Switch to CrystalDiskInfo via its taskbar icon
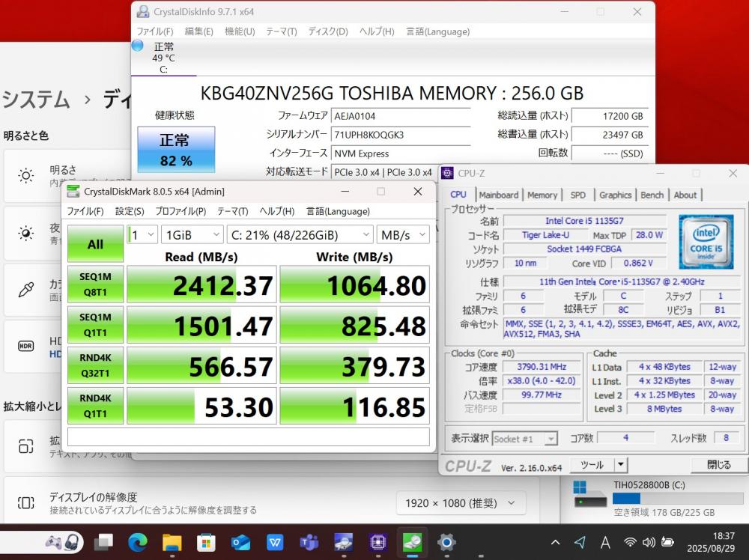Viewport: 749px width, 560px height. click(x=344, y=542)
